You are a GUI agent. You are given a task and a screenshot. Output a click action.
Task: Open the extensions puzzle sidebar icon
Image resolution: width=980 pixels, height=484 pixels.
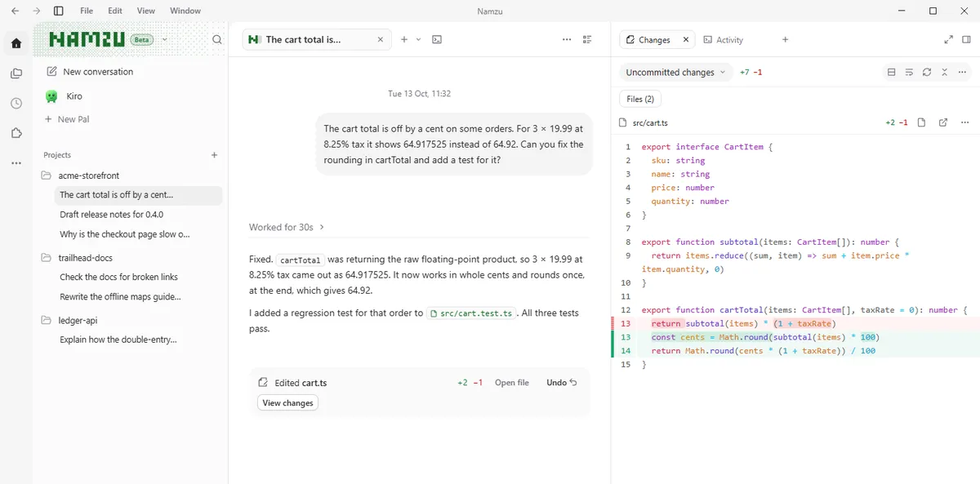(x=16, y=133)
